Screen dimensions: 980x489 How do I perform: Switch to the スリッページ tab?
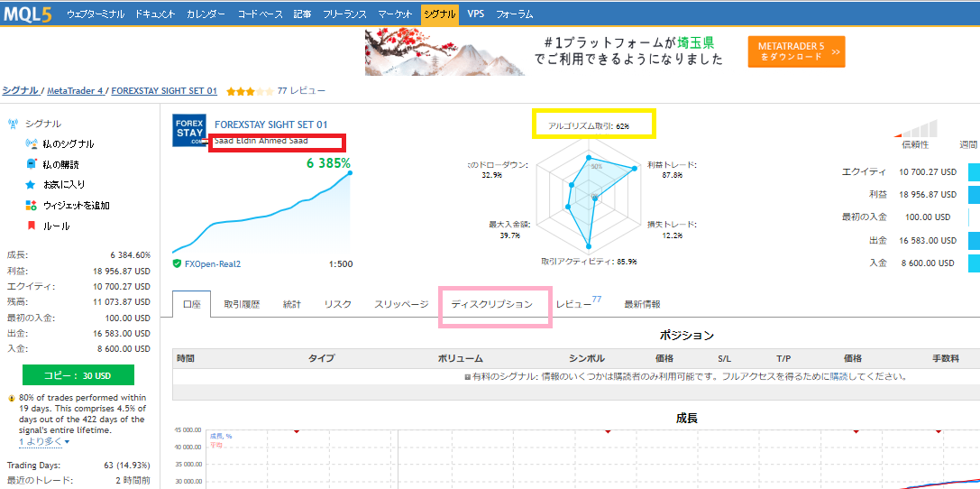click(x=401, y=305)
